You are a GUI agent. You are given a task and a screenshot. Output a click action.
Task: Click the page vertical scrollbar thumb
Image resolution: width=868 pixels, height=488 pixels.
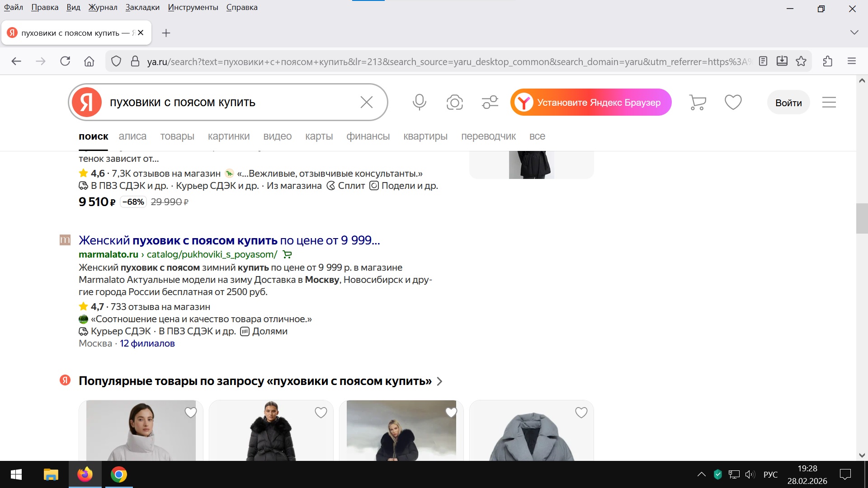pos(862,219)
